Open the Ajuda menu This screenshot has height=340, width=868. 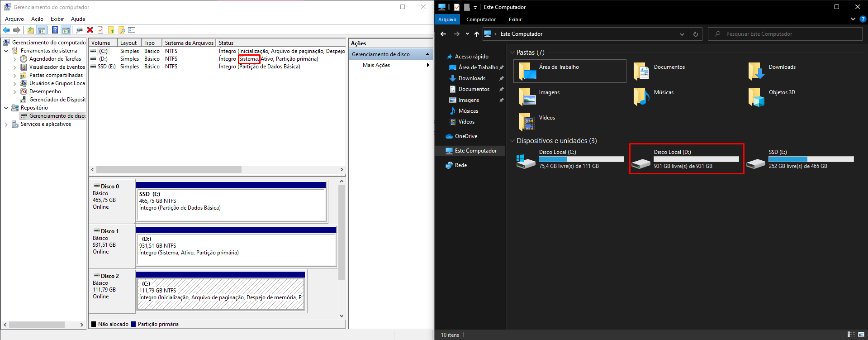(78, 19)
